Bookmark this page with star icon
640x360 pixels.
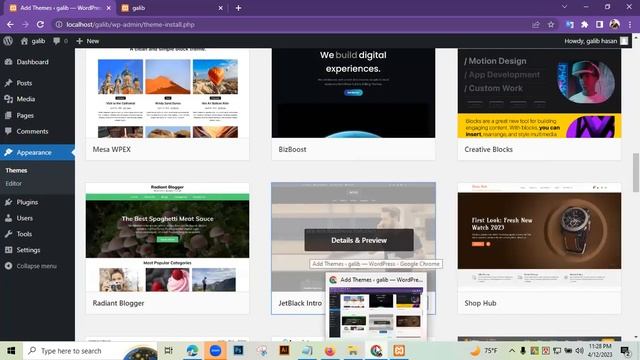click(x=551, y=24)
